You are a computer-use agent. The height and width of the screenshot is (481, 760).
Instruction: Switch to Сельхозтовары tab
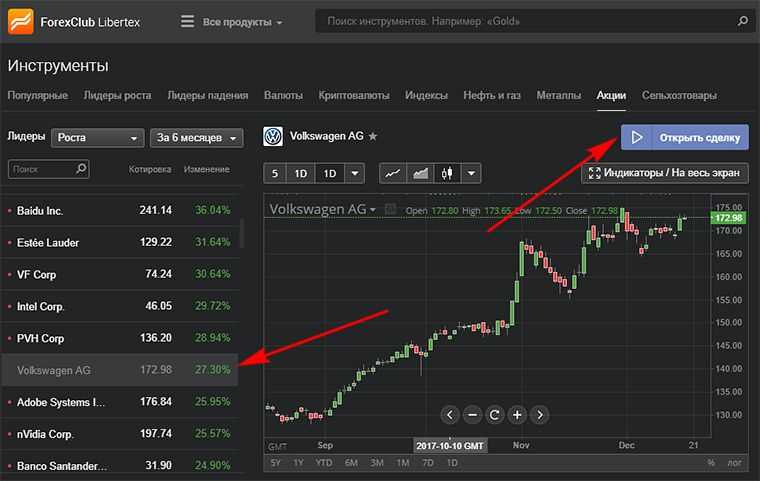point(679,96)
